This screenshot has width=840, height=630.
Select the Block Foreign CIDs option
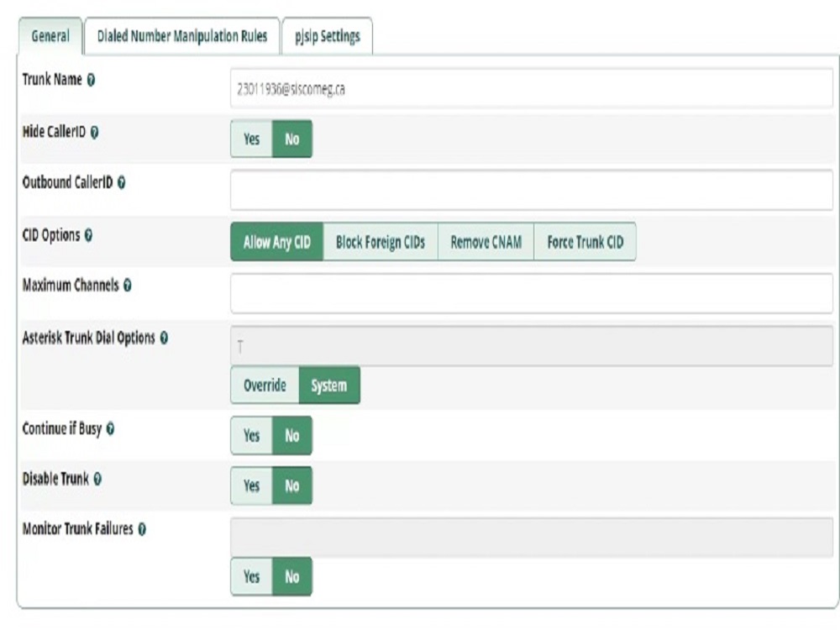pyautogui.click(x=380, y=241)
